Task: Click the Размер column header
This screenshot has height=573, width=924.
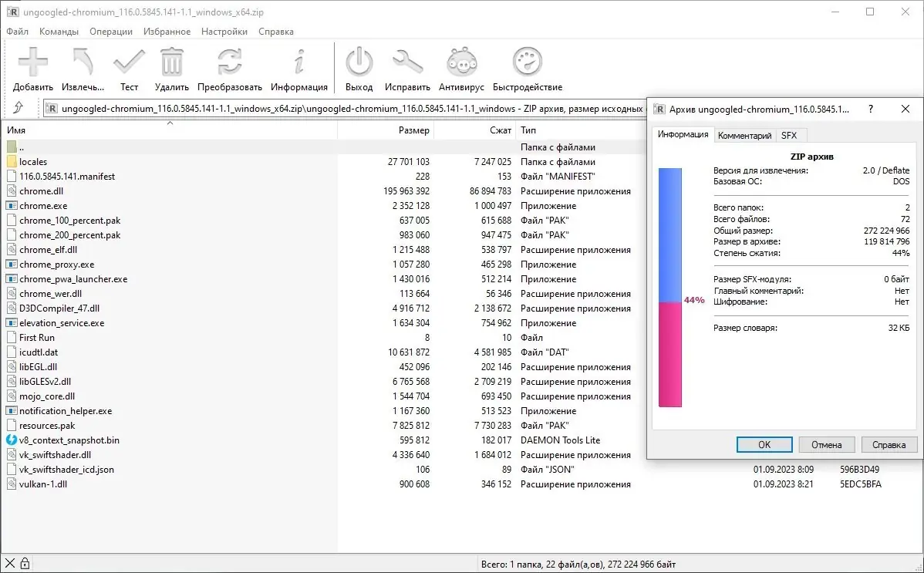Action: coord(416,130)
